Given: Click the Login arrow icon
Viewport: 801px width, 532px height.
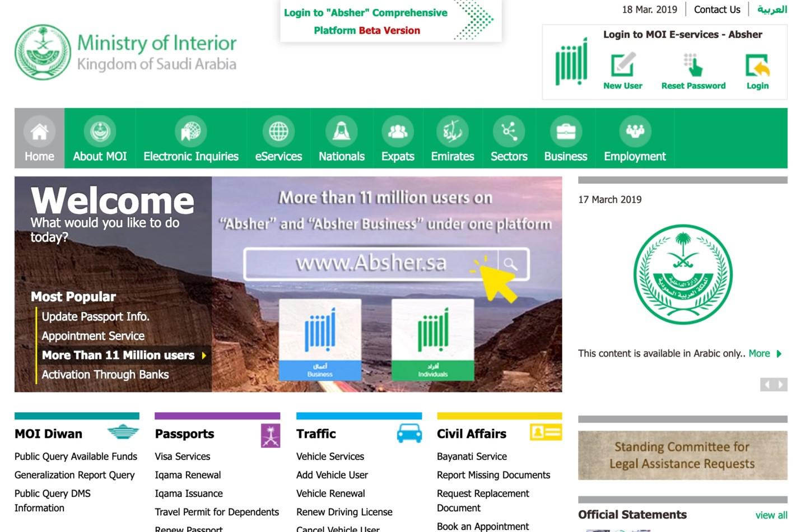Looking at the screenshot, I should pos(757,65).
